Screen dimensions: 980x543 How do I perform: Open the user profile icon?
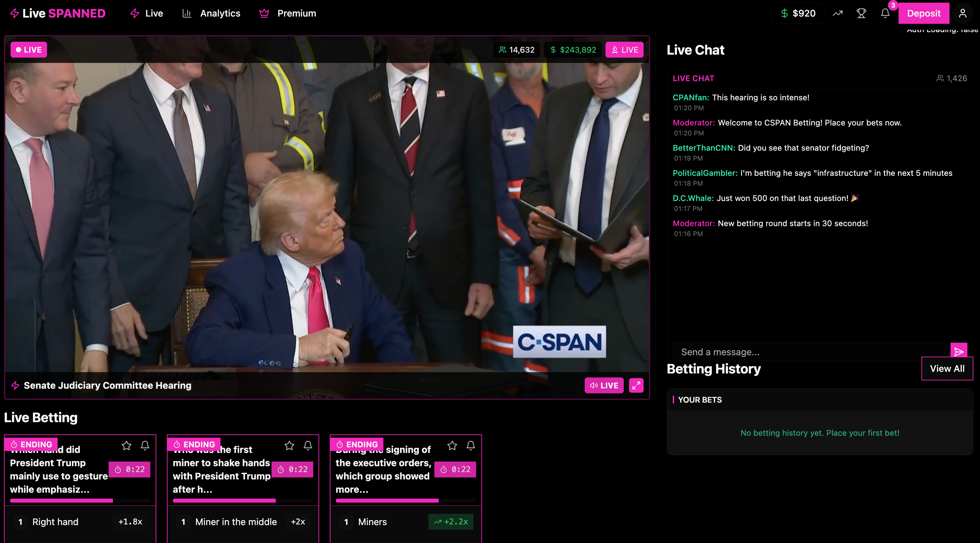[x=962, y=13]
